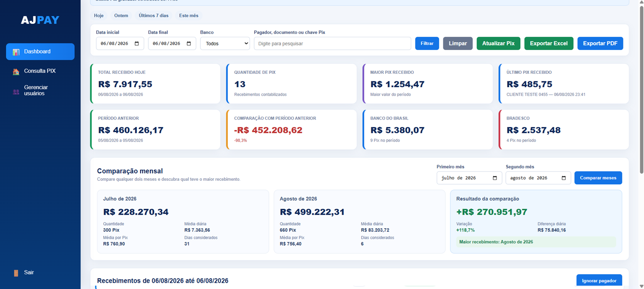Click the Agosto de 2026 total R$ 499.222,31
Viewport: 644px width, 289px height.
pyautogui.click(x=312, y=212)
